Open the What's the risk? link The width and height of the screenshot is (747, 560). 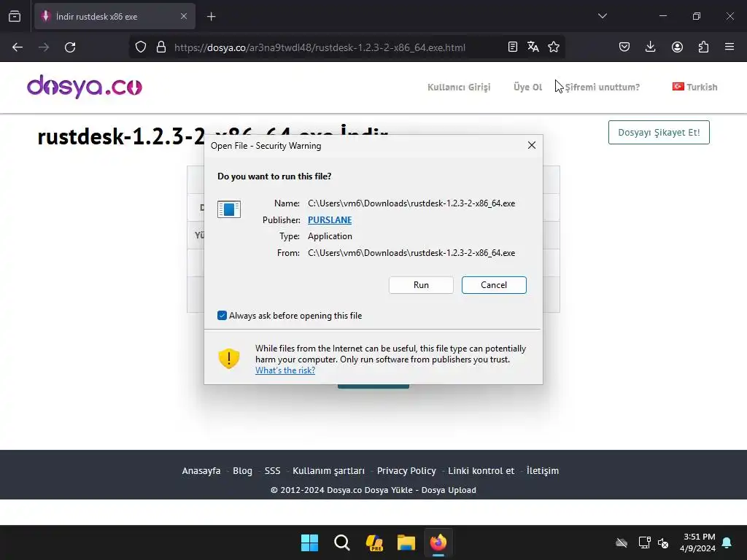tap(285, 370)
